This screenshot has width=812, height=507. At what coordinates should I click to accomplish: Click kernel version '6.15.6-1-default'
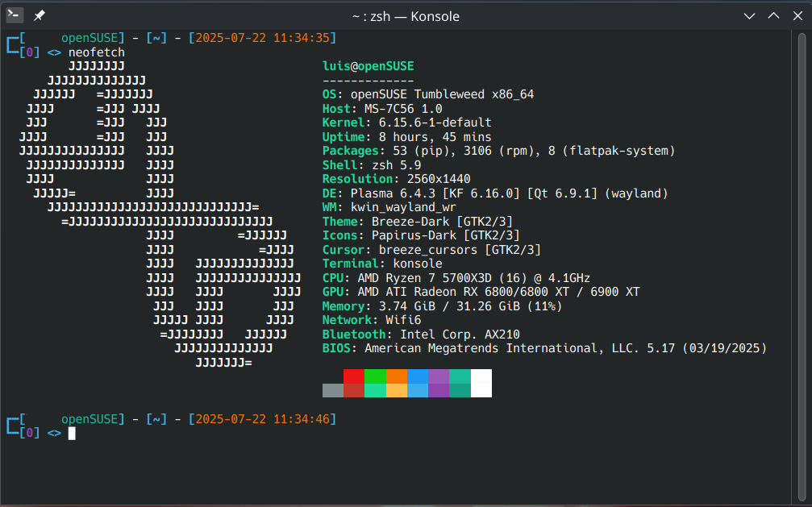pos(435,123)
